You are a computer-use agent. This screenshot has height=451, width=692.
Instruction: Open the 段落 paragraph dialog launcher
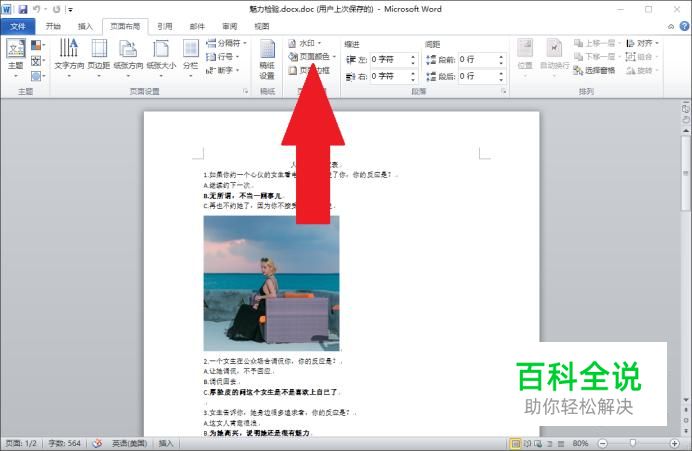[x=503, y=91]
